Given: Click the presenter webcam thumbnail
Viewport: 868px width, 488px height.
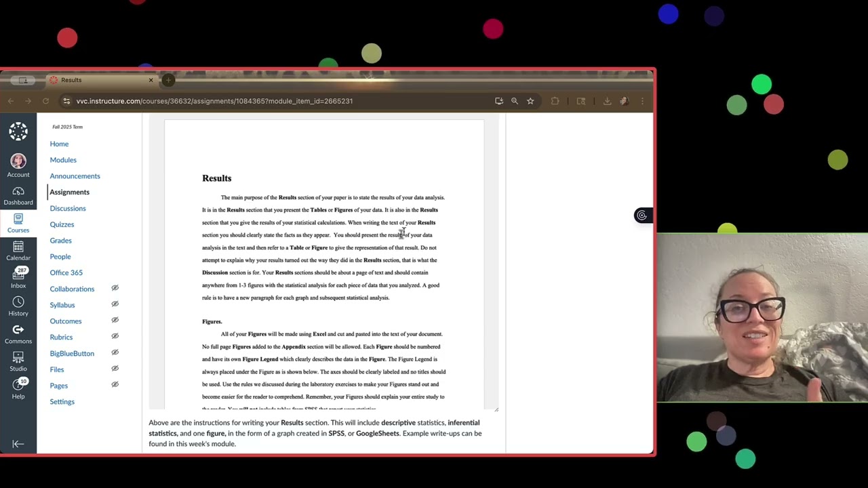Looking at the screenshot, I should pyautogui.click(x=762, y=318).
